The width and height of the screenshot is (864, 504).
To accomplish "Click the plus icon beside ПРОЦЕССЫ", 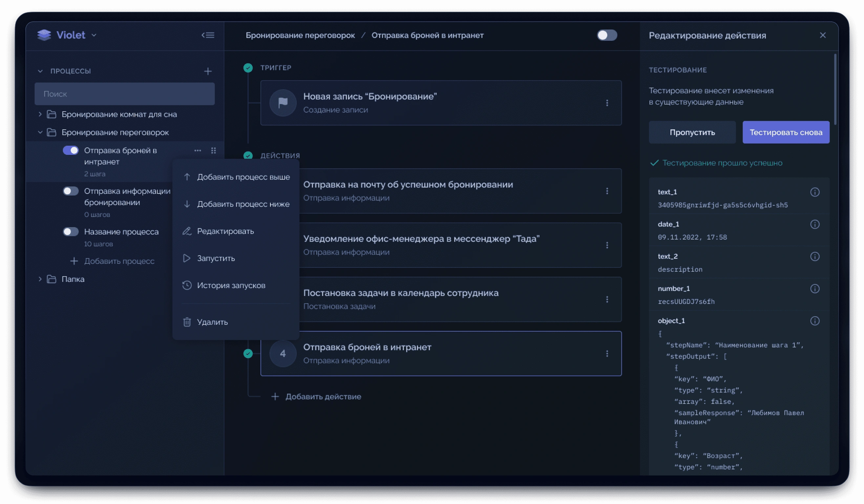I will point(208,71).
